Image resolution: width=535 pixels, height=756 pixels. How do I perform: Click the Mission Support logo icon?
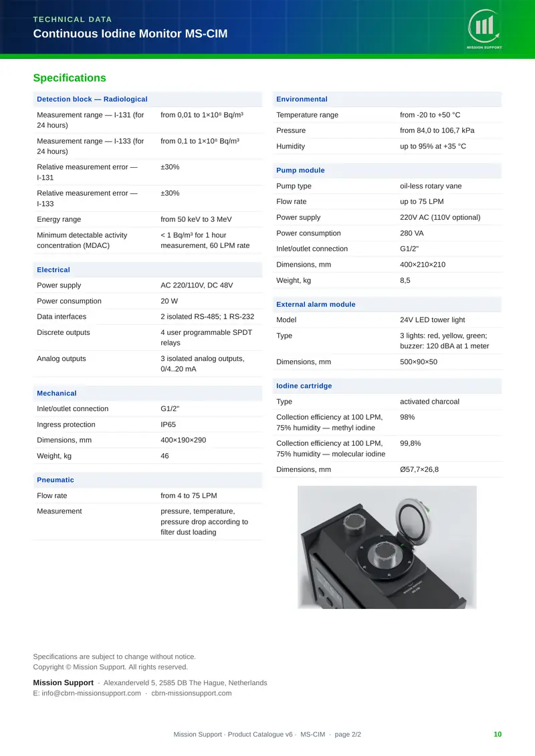point(484,29)
